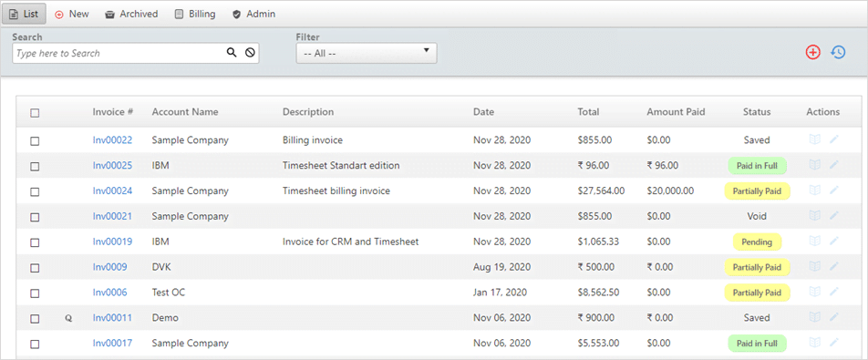Viewport: 868px width, 360px height.
Task: Check the box for Inv00025
Action: 35,166
